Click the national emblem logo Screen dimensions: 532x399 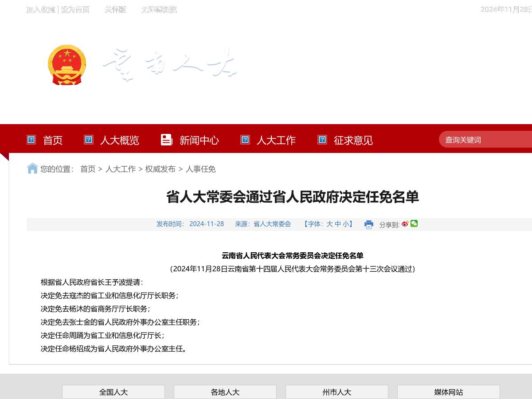(x=66, y=65)
